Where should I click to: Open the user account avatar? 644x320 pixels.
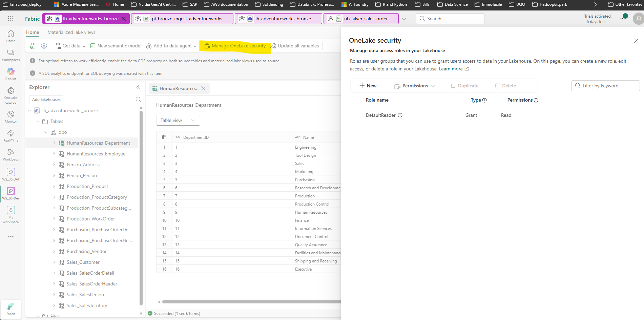tap(638, 19)
